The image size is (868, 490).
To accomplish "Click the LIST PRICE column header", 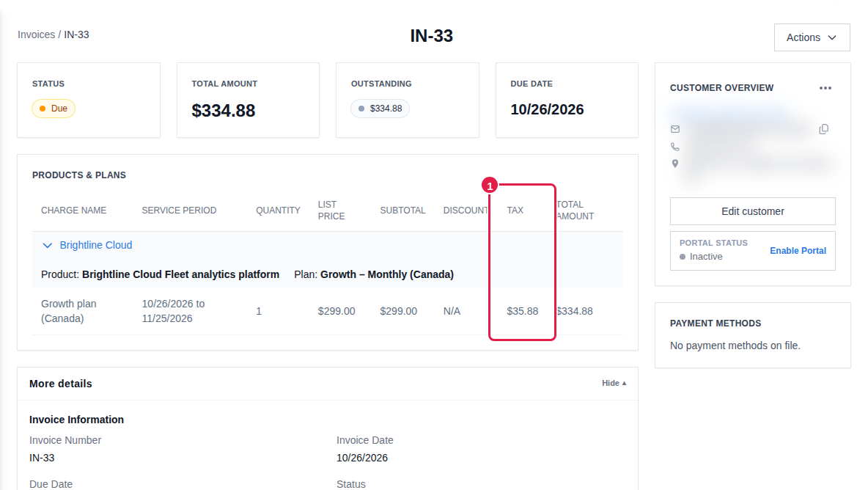I will 331,211.
